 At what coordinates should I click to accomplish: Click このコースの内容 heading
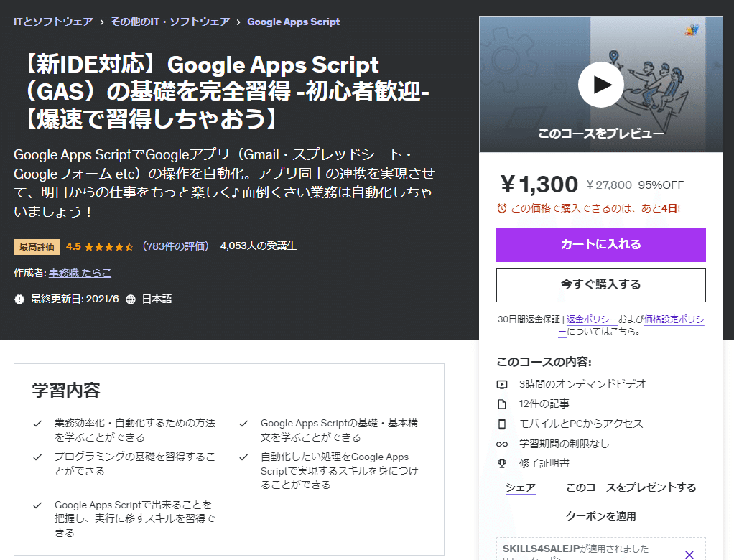coord(544,362)
